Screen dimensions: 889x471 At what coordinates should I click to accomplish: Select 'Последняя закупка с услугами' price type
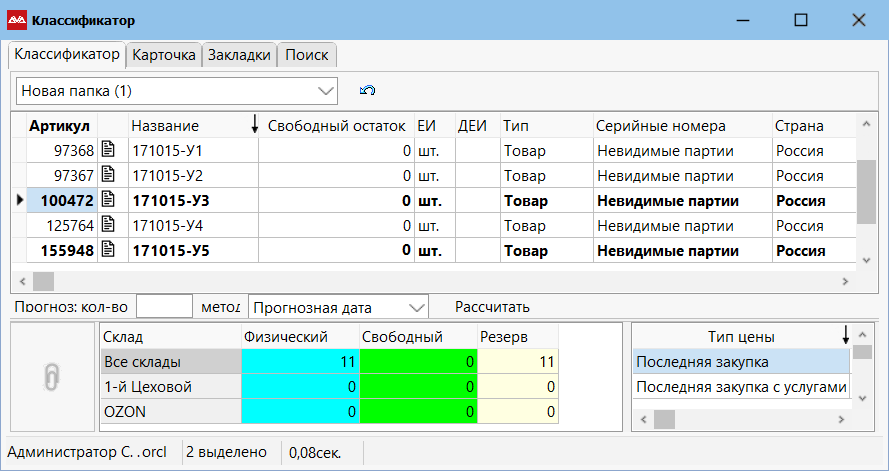(x=740, y=387)
